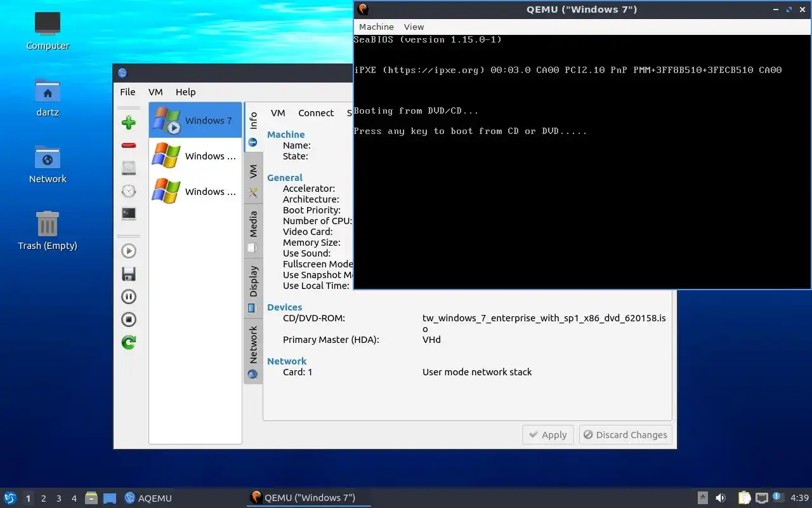Click the show desktop icon on taskbar
Image resolution: width=812 pixels, height=508 pixels.
(110, 498)
